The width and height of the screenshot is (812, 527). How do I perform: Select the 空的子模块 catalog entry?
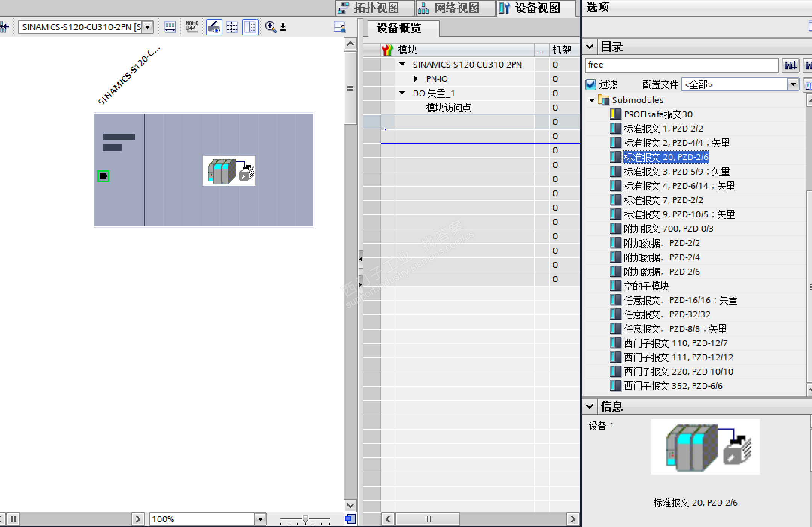pyautogui.click(x=646, y=286)
